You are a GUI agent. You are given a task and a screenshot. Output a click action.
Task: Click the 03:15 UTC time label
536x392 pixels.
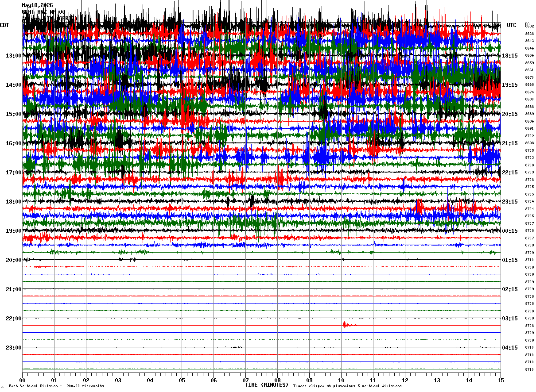[510, 319]
